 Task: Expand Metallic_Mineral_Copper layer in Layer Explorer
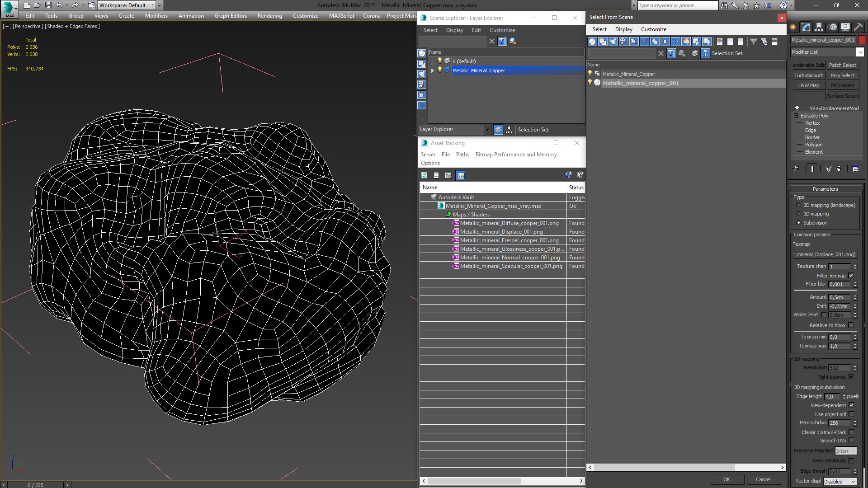433,70
